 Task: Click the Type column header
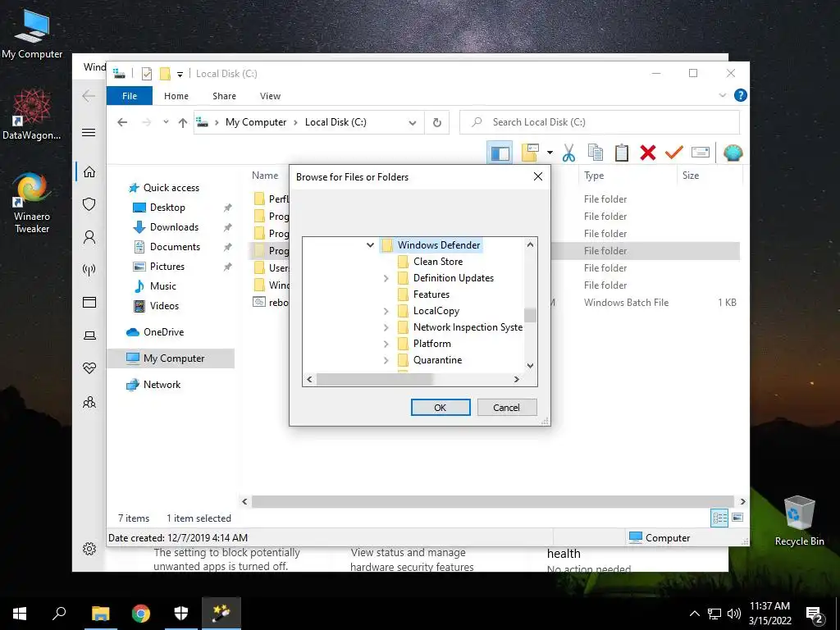tap(594, 176)
